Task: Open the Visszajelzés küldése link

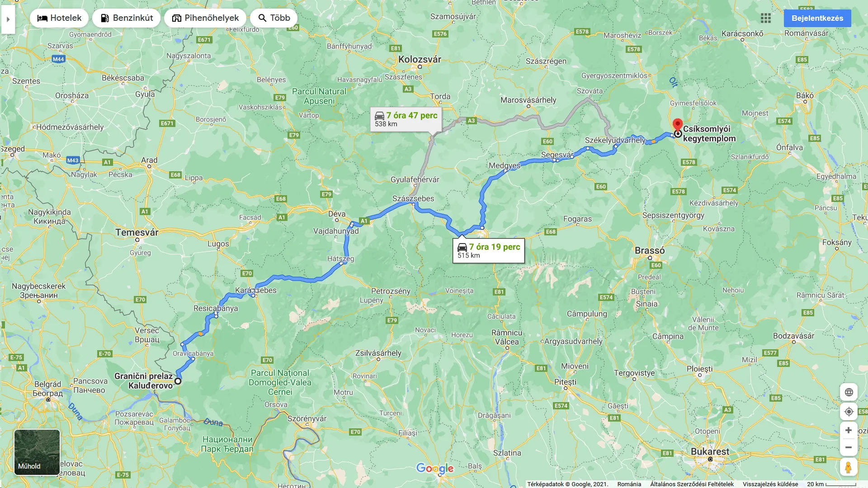Action: coord(770,484)
